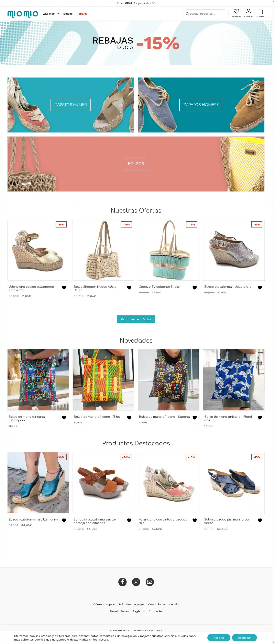This screenshot has width=275, height=644.
Task: Open the ZAPATOS MUJER banner
Action: 70,105
